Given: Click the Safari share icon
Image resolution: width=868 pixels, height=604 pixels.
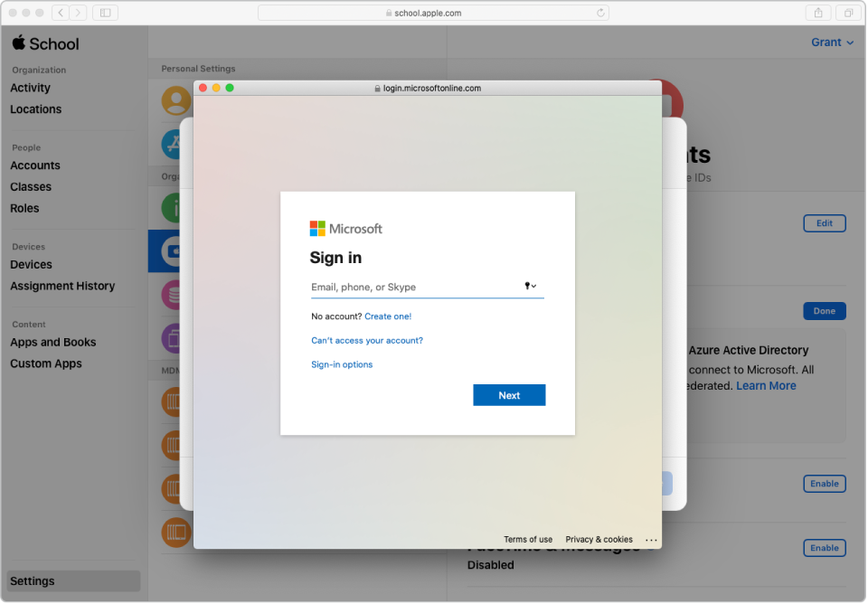Looking at the screenshot, I should tap(818, 13).
